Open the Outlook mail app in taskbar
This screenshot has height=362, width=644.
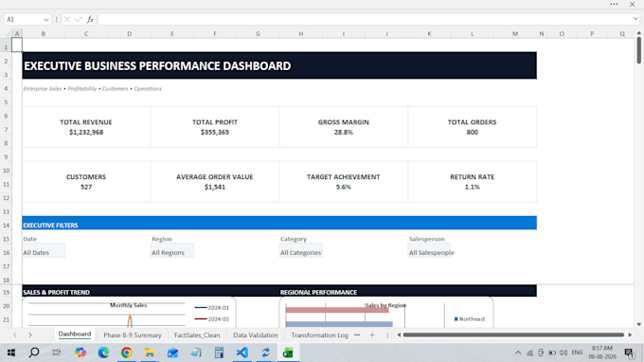click(172, 353)
